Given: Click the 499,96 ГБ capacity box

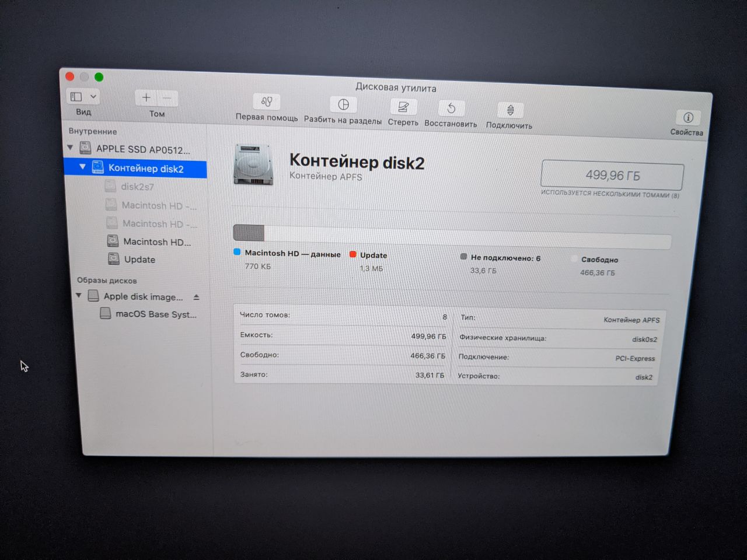Looking at the screenshot, I should click(x=612, y=175).
